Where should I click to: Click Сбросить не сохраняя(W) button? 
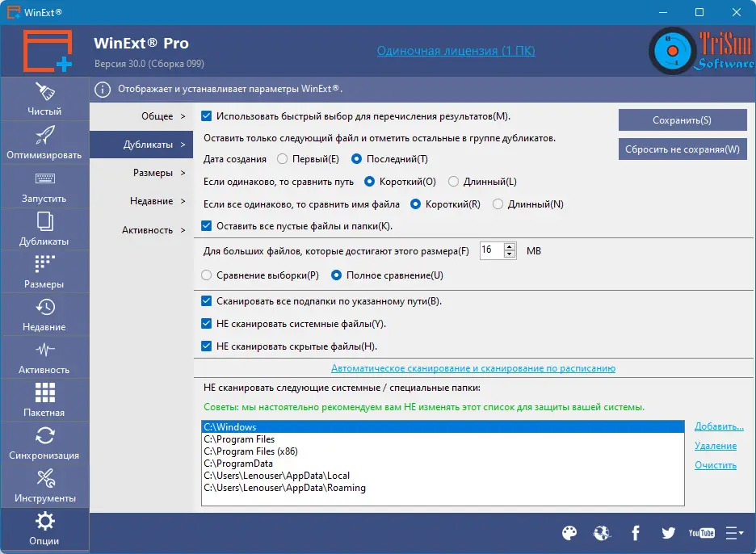pos(682,149)
